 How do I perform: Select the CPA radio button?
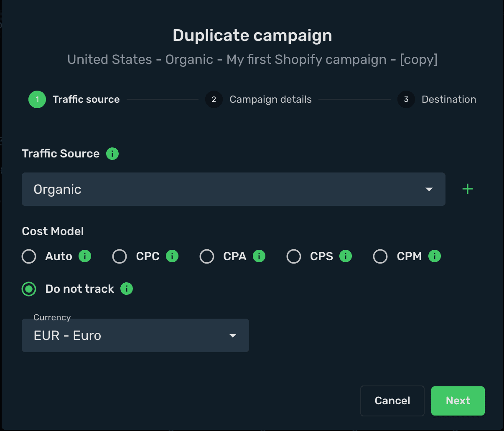[207, 256]
